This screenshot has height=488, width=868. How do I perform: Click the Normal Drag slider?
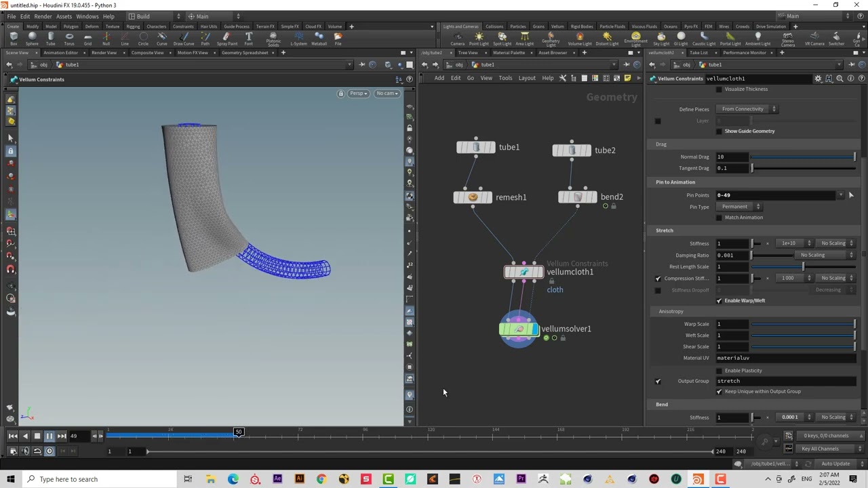click(804, 157)
